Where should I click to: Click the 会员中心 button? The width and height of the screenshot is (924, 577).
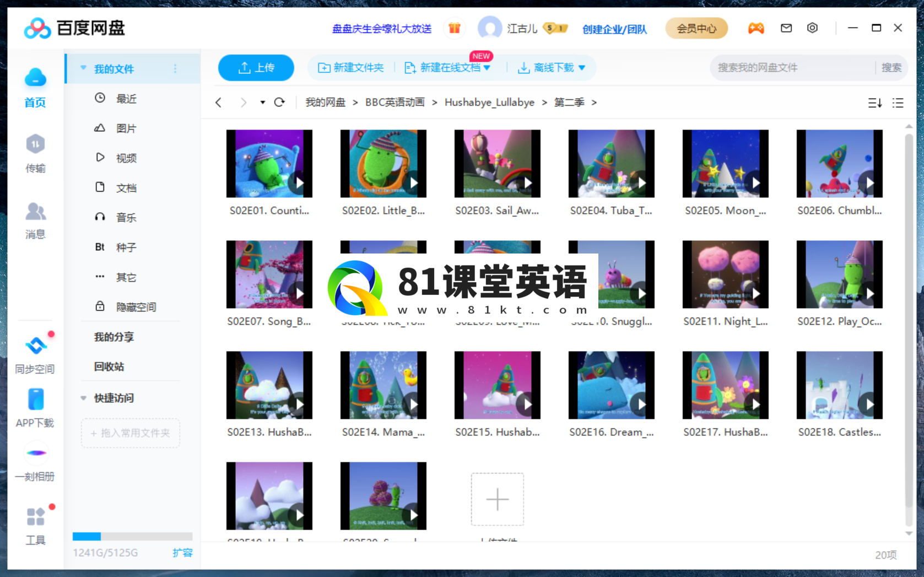(x=696, y=28)
